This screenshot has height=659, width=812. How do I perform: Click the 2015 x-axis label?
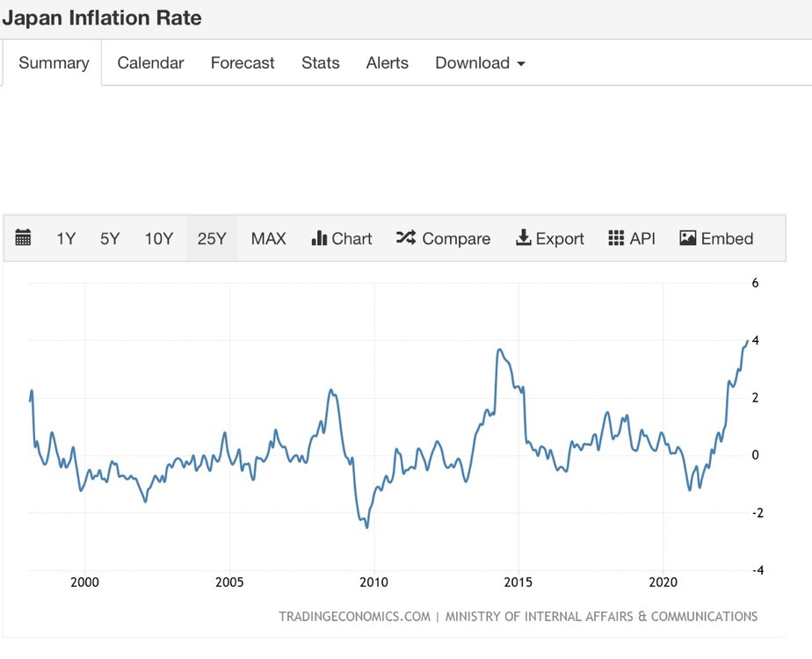pos(518,583)
